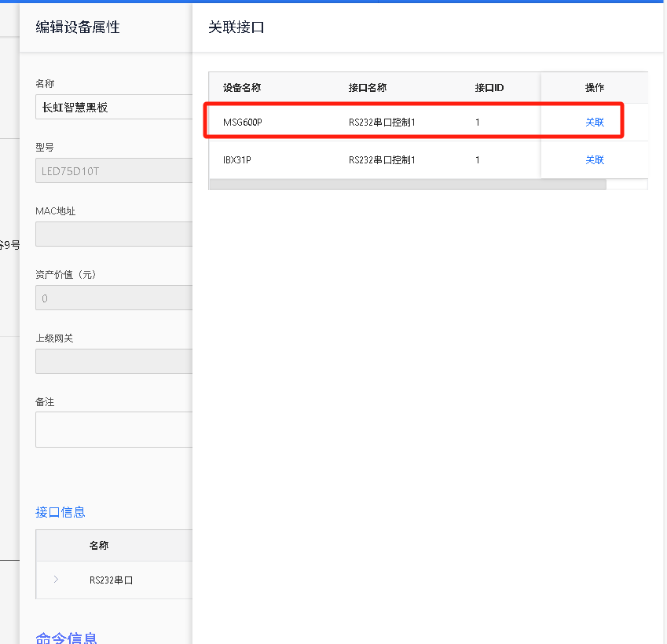
Task: Click the 设备名称 column header
Action: pos(242,88)
